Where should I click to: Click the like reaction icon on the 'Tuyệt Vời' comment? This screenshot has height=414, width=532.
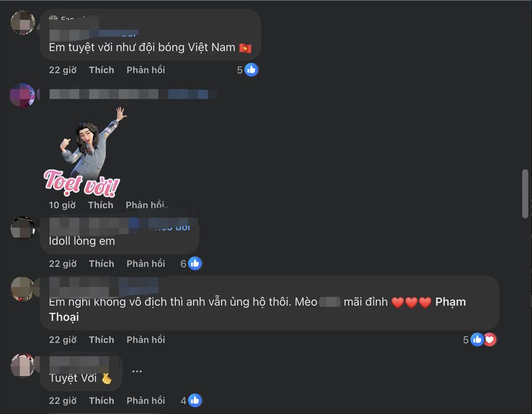click(x=195, y=401)
